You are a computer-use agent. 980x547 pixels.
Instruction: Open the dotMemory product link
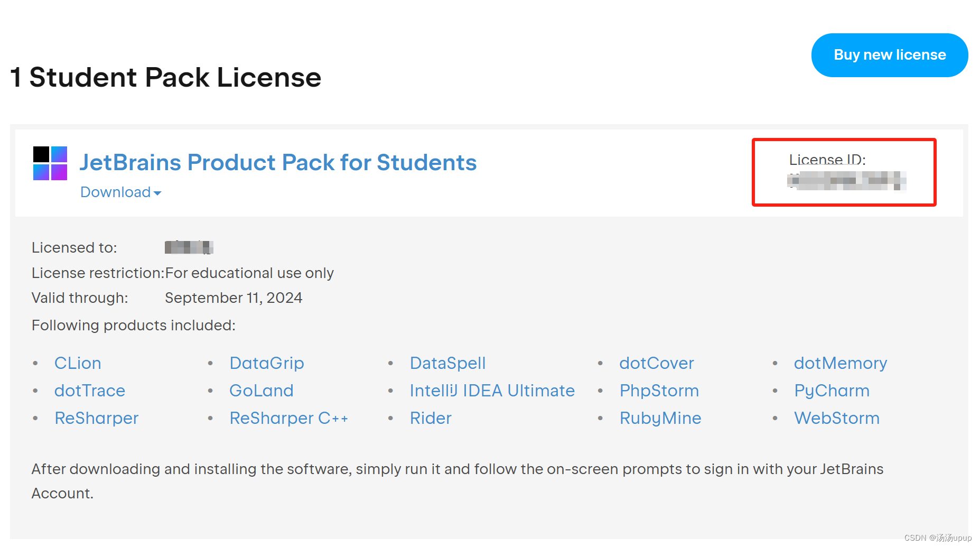[x=840, y=363]
